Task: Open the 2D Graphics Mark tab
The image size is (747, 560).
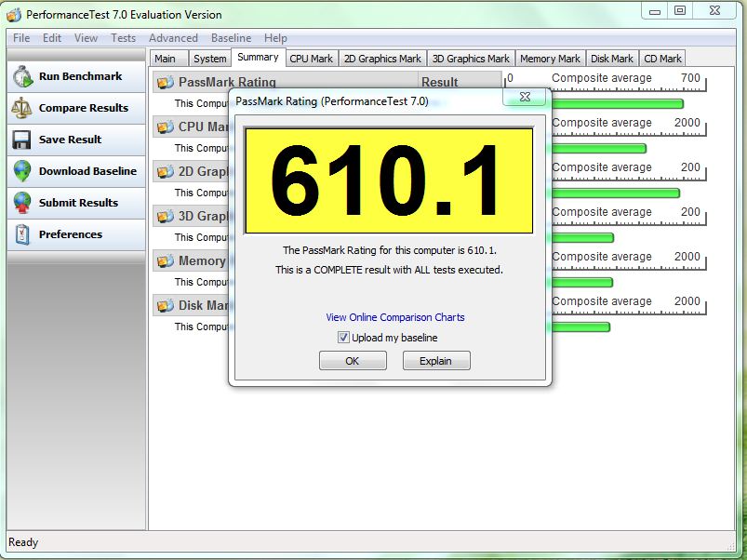Action: [x=382, y=59]
